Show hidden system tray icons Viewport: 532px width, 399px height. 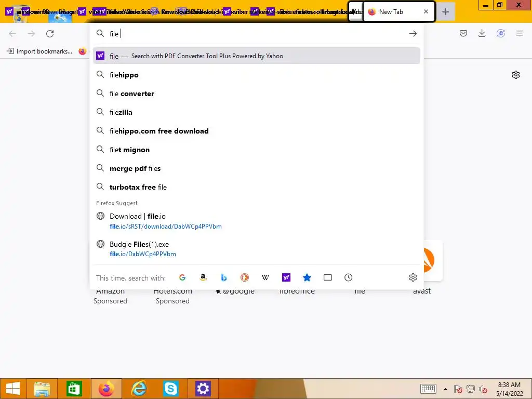pos(445,389)
